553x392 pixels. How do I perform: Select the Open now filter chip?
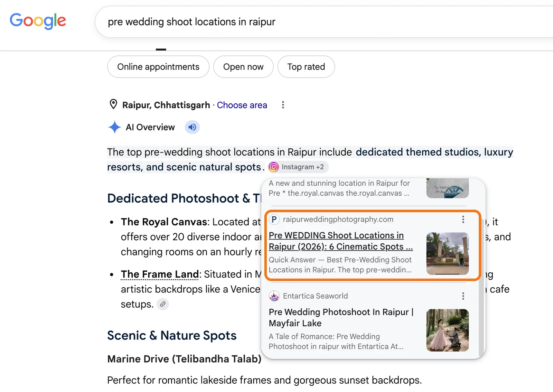[x=243, y=67]
